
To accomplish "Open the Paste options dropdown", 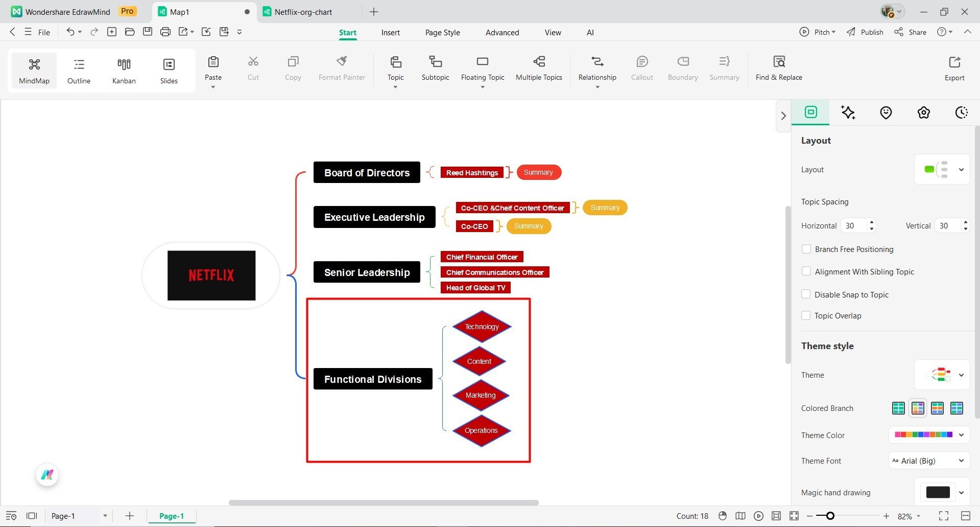I will 213,87.
